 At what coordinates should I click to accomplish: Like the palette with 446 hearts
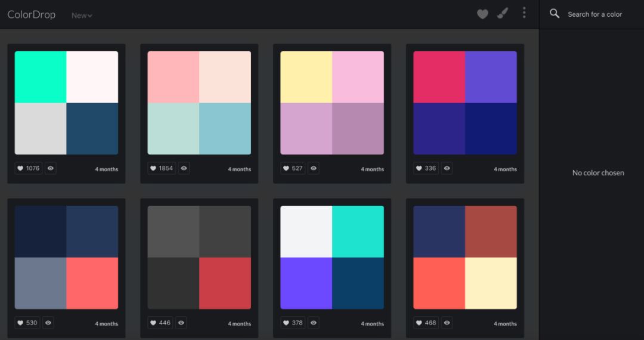[160, 323]
